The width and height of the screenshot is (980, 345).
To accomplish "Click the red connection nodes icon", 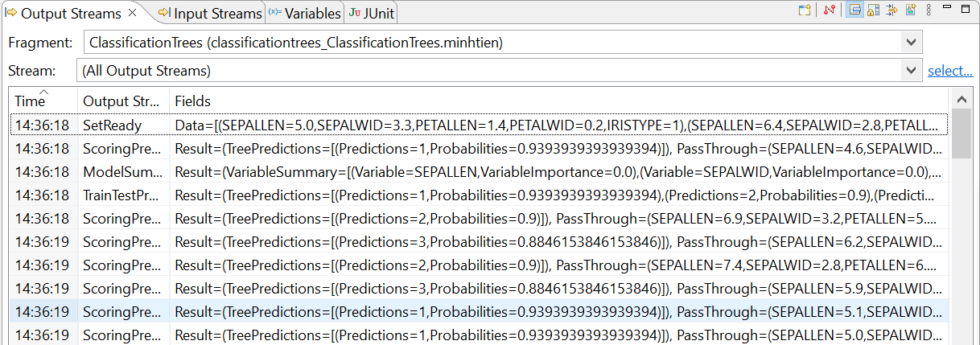I will (x=830, y=10).
